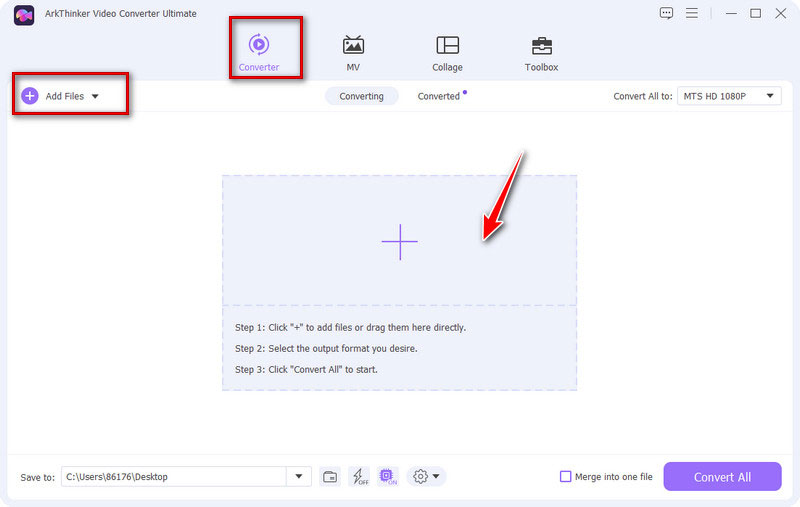The height and width of the screenshot is (507, 800).
Task: Click the 'Step 1' instruction text
Action: coord(350,327)
